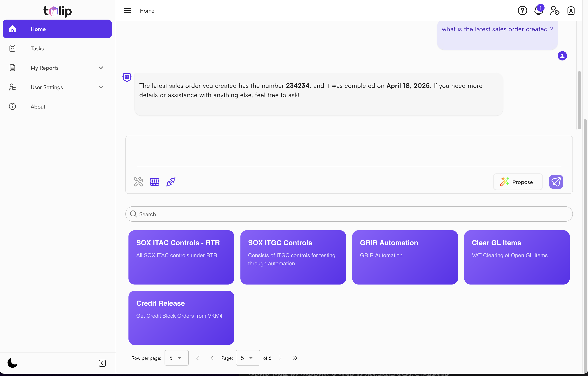Click the Propose button
The height and width of the screenshot is (376, 588).
click(518, 182)
